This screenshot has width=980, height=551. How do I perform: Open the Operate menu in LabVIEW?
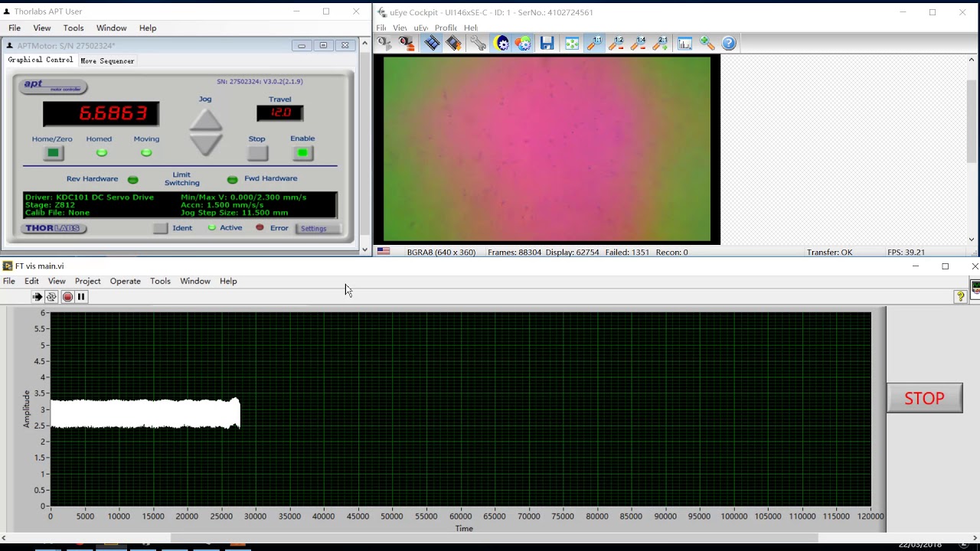point(126,281)
